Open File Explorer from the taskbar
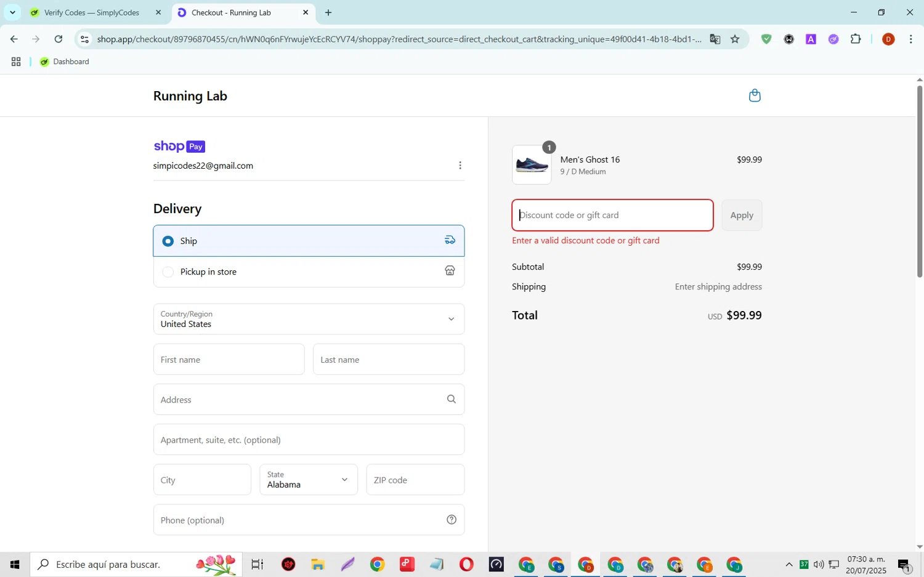 click(318, 564)
